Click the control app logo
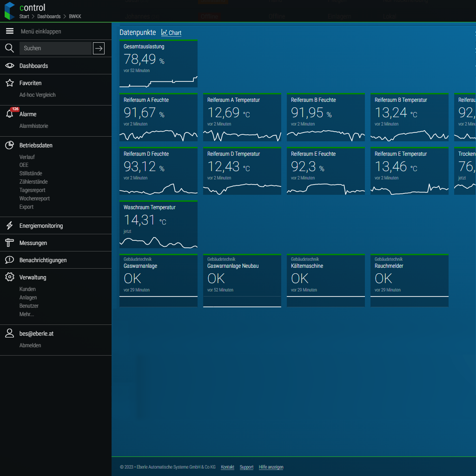Image resolution: width=476 pixels, height=476 pixels. 10,11
